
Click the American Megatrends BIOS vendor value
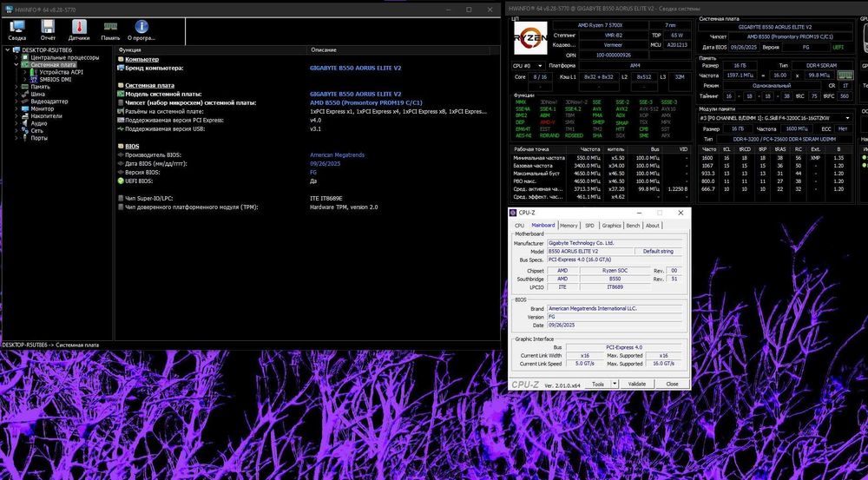337,155
